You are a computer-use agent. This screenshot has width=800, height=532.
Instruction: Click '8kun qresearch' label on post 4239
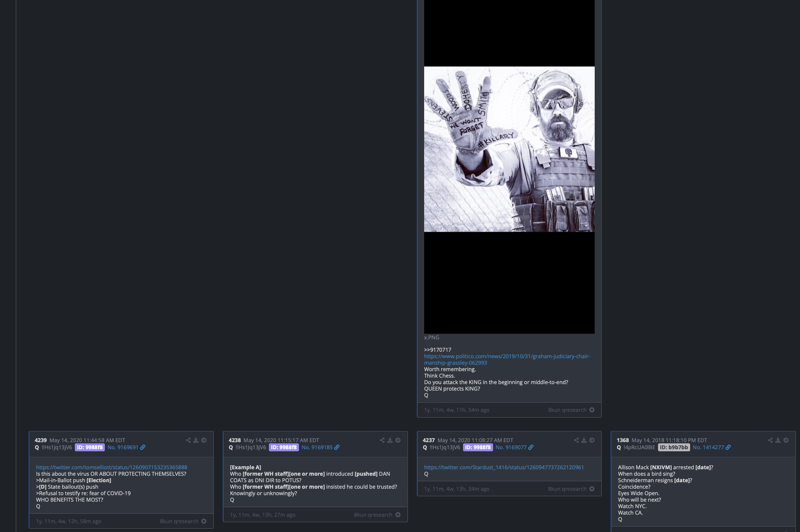179,521
